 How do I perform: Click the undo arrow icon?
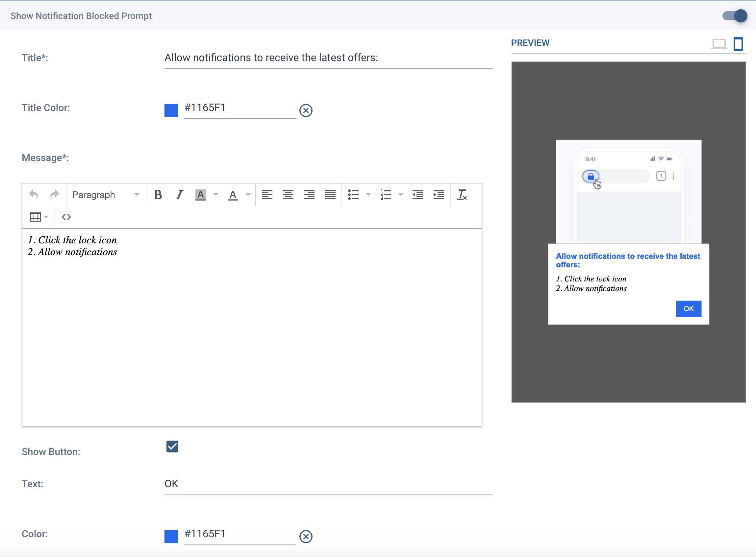pos(34,195)
